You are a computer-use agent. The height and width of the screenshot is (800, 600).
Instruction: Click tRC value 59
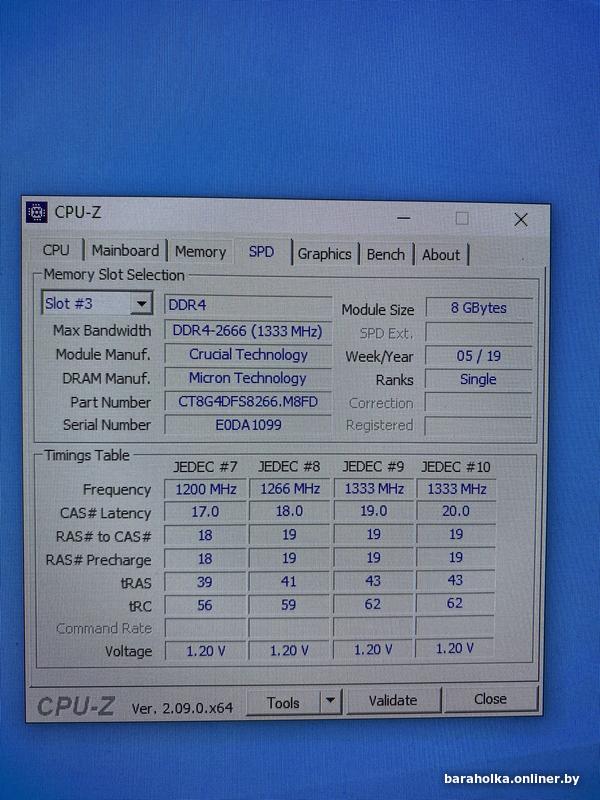point(289,605)
